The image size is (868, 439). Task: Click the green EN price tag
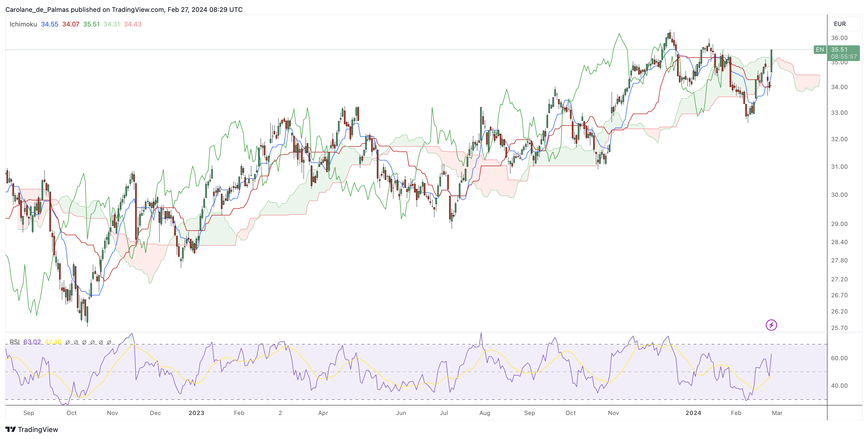[819, 50]
